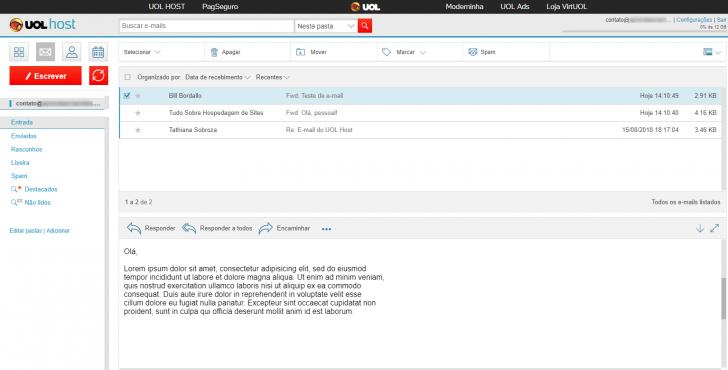Click Modeminha link in top bar
The height and width of the screenshot is (370, 728).
pyautogui.click(x=464, y=6)
